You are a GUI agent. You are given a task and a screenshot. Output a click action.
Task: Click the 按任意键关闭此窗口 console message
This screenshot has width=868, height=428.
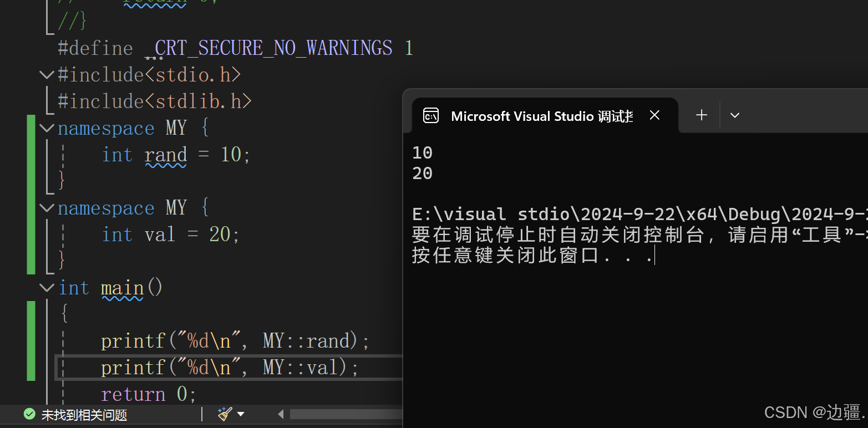534,256
